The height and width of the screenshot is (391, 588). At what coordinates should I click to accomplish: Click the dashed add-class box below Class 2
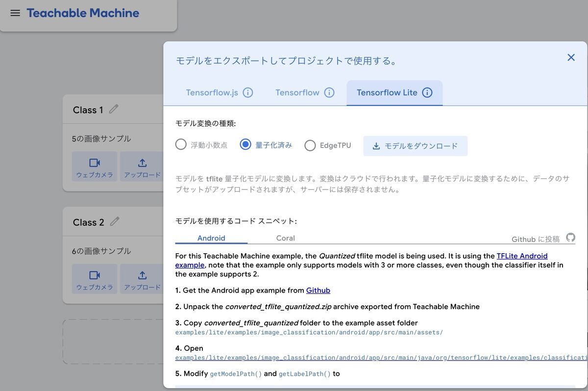coord(113,342)
